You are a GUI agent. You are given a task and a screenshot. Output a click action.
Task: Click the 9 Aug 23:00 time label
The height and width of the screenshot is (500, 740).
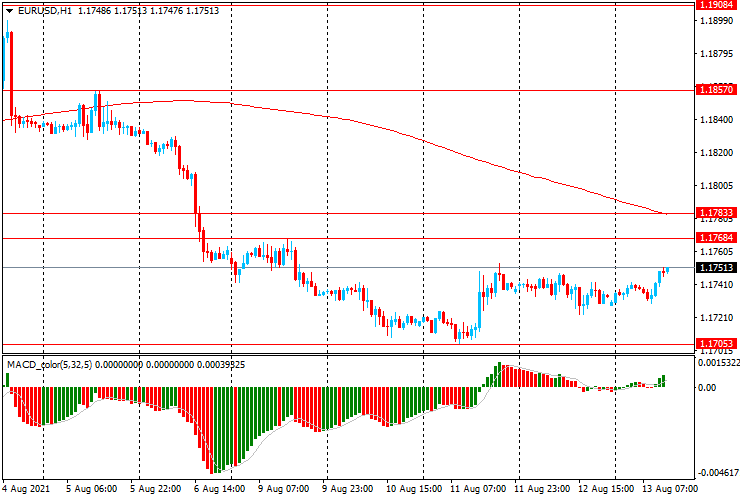(x=347, y=488)
